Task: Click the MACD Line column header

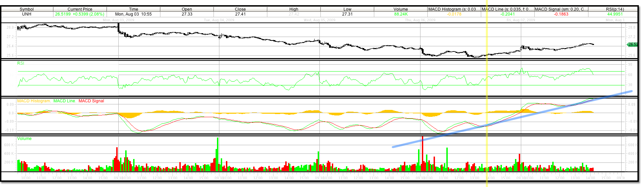Action: (508, 9)
